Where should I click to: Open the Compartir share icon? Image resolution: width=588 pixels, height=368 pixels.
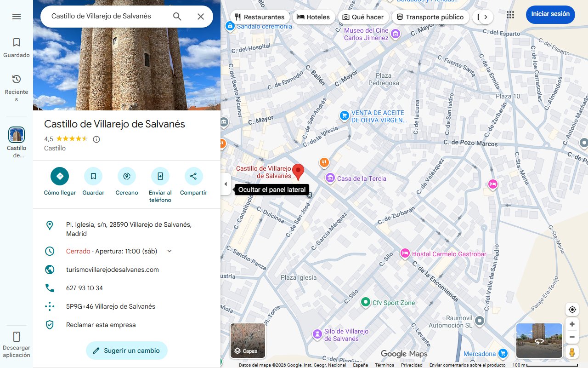(x=193, y=176)
